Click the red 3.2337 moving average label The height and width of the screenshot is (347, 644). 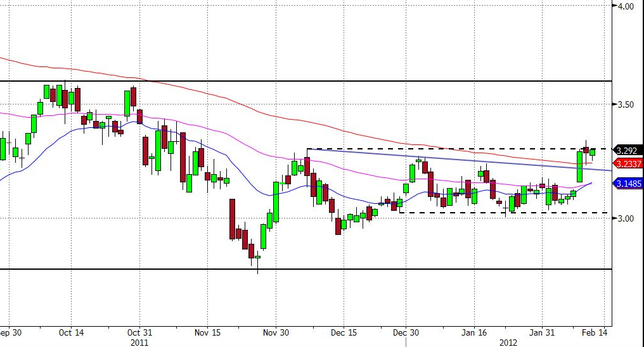tap(628, 163)
